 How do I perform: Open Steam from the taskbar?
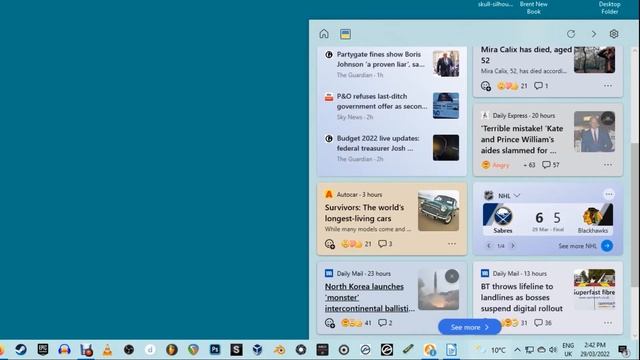21,350
